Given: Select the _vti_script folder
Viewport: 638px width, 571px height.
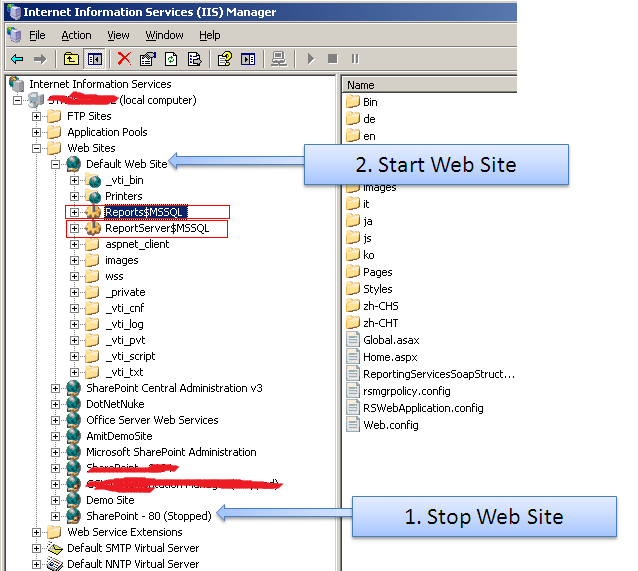Looking at the screenshot, I should [130, 356].
